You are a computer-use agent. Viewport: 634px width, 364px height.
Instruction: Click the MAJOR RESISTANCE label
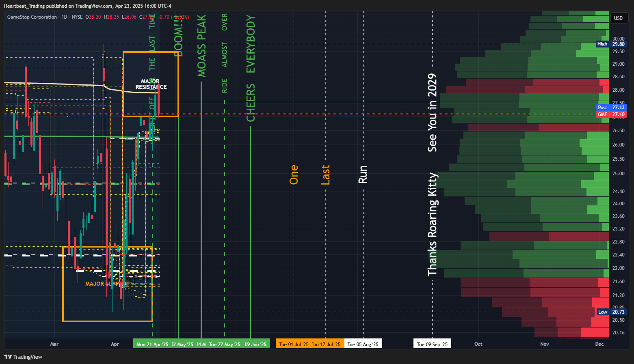(151, 84)
